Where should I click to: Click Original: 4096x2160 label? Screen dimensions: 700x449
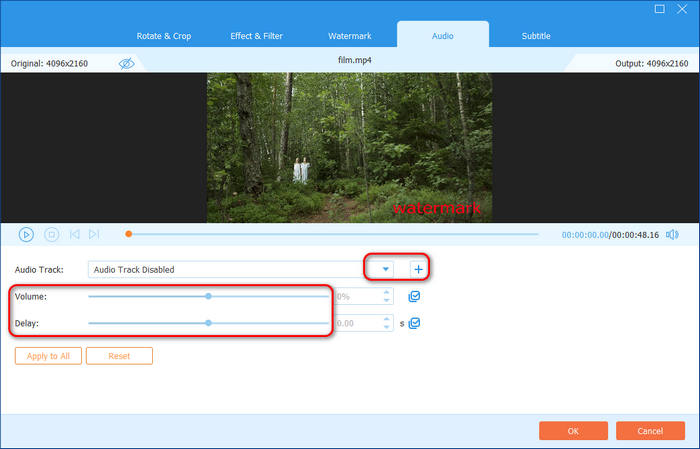(50, 63)
